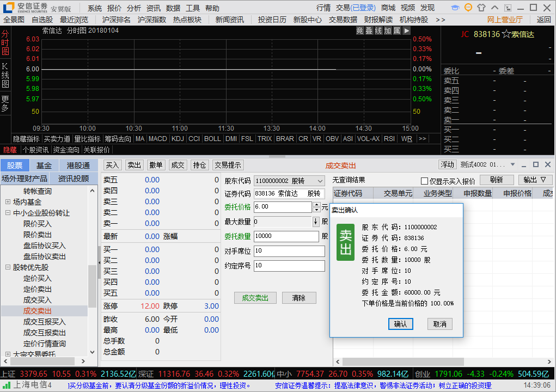Viewport: 556px width, 392px height.
Task: Collapse the top bar with the up-arrow icon
Action: coord(494,8)
